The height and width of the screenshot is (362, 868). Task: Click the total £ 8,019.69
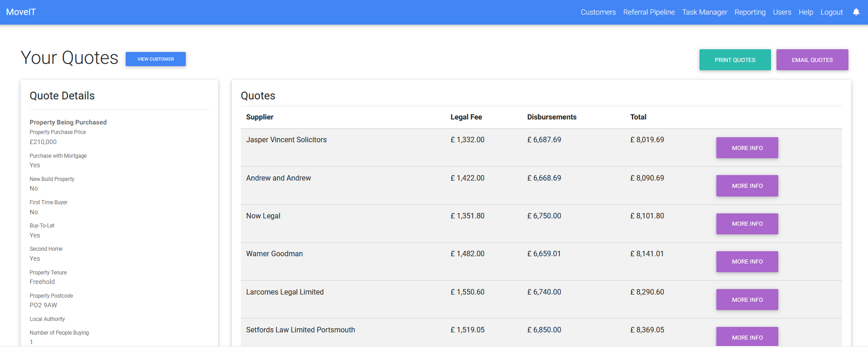coord(647,140)
